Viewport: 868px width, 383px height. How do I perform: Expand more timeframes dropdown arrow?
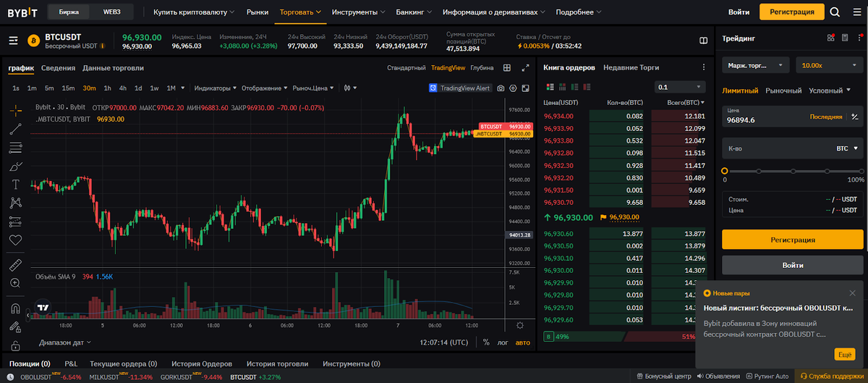[x=183, y=88]
